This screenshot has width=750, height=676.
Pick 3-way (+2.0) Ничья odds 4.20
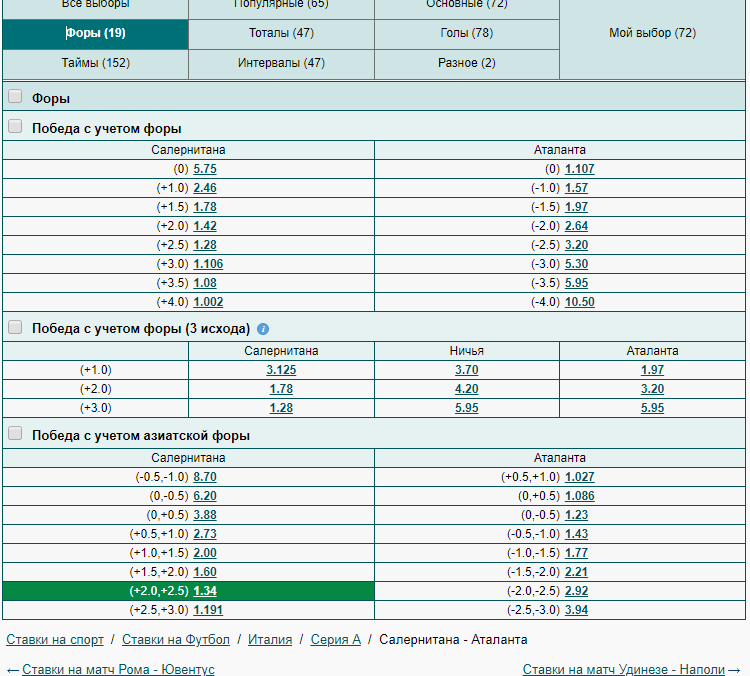tap(467, 389)
